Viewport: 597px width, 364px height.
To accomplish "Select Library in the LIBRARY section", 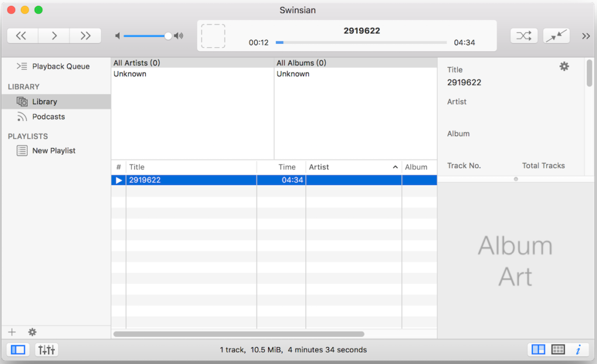I will (45, 101).
